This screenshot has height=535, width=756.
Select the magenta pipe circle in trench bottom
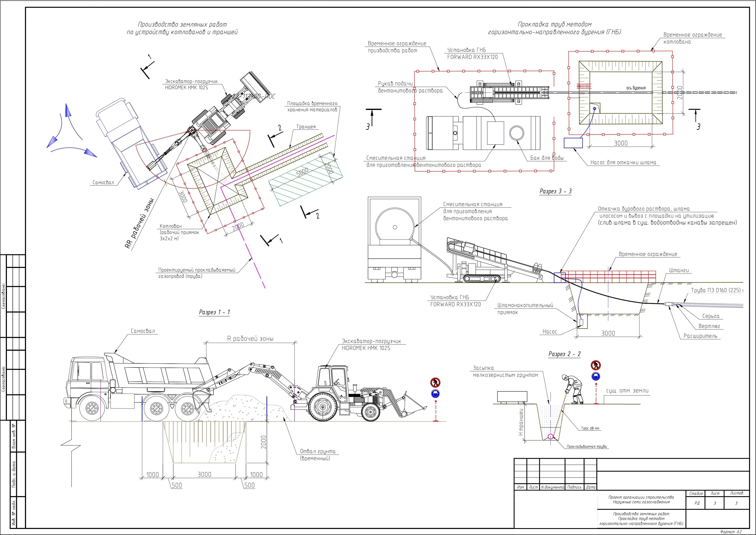[x=550, y=437]
